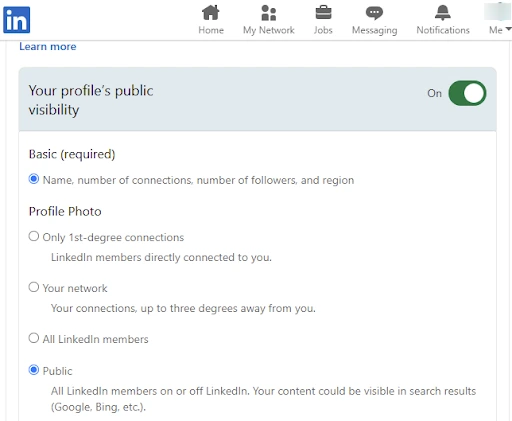Open the Jobs briefcase icon
Image resolution: width=512 pixels, height=421 pixels.
click(x=323, y=13)
